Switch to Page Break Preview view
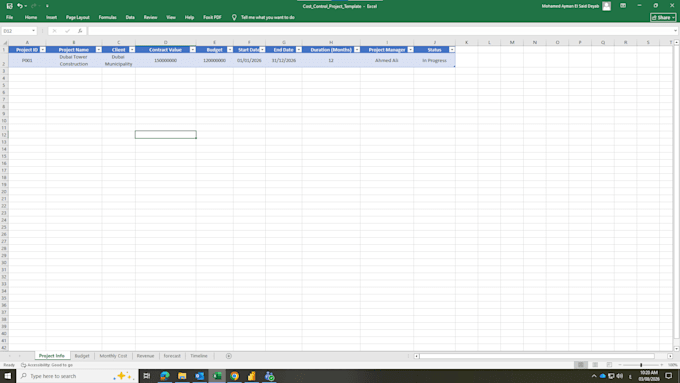The height and width of the screenshot is (383, 680). click(609, 365)
